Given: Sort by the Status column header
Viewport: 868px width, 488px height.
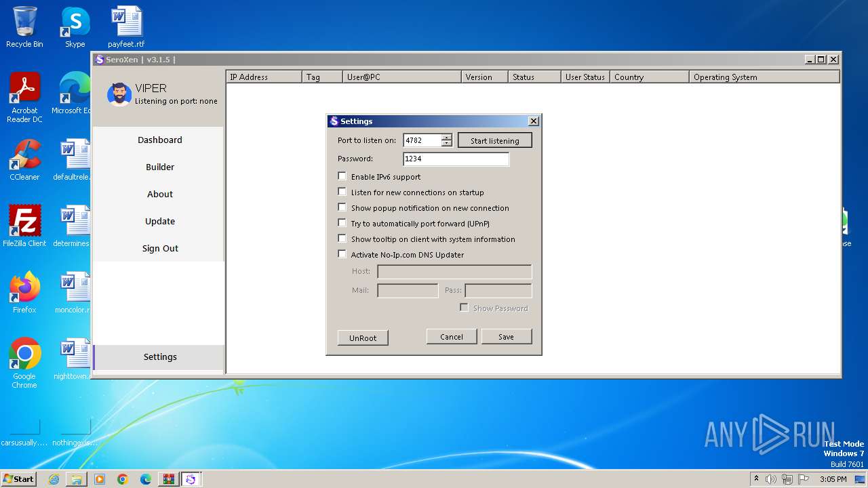Looking at the screenshot, I should tap(534, 77).
